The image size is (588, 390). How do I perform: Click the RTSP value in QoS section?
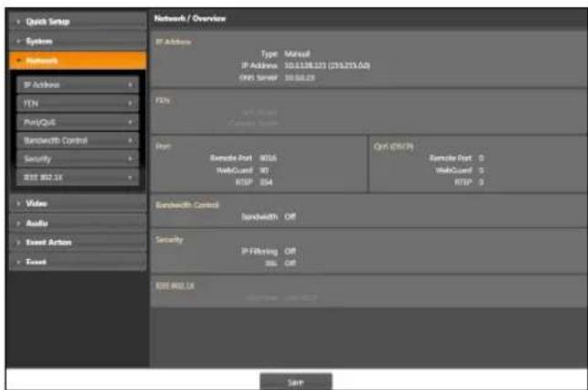point(481,182)
